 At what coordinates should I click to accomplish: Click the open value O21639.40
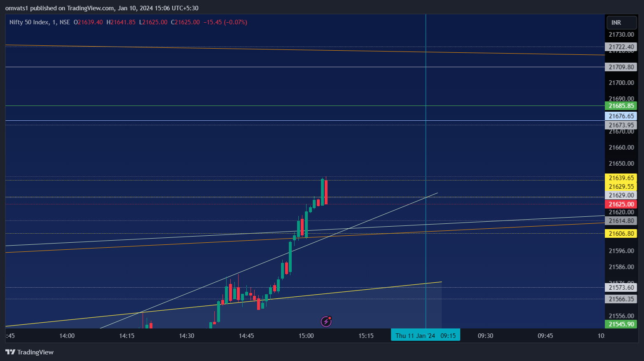88,22
